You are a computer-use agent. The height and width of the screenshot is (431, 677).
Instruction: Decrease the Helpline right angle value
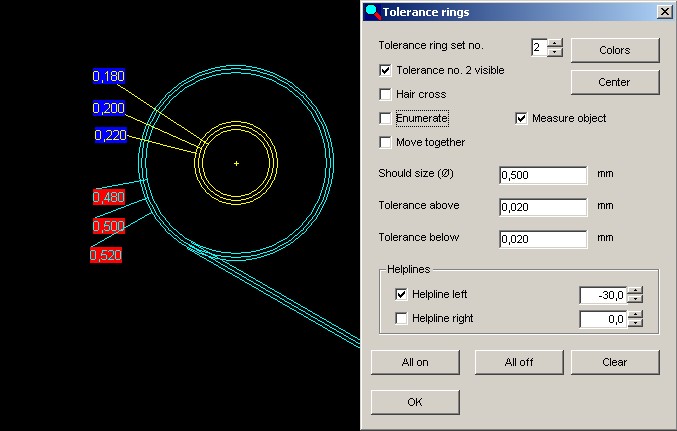(634, 324)
